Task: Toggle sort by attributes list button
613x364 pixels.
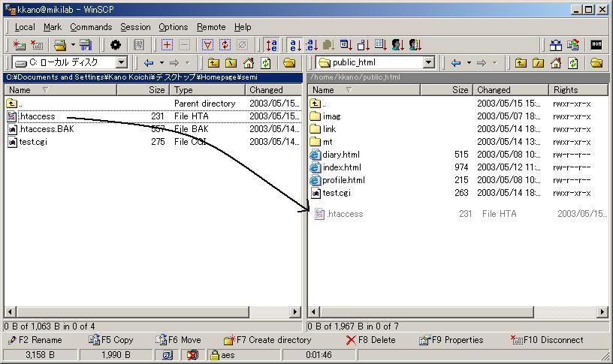Action: click(x=381, y=45)
